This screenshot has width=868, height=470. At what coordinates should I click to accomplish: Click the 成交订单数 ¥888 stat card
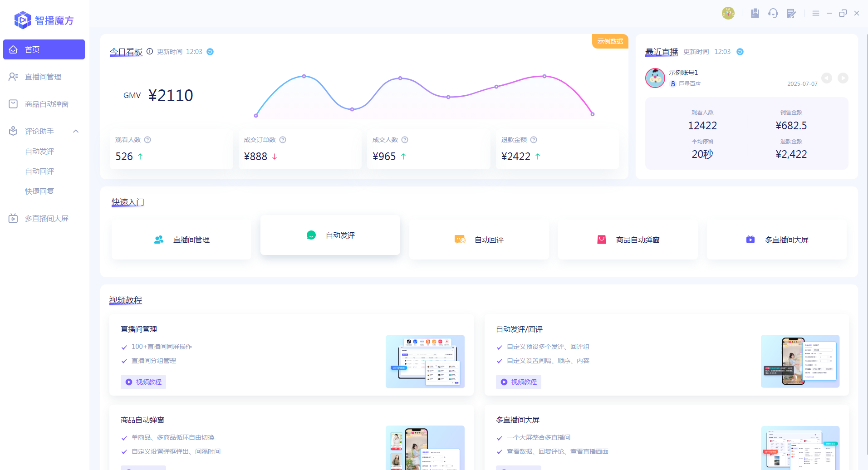(x=300, y=149)
